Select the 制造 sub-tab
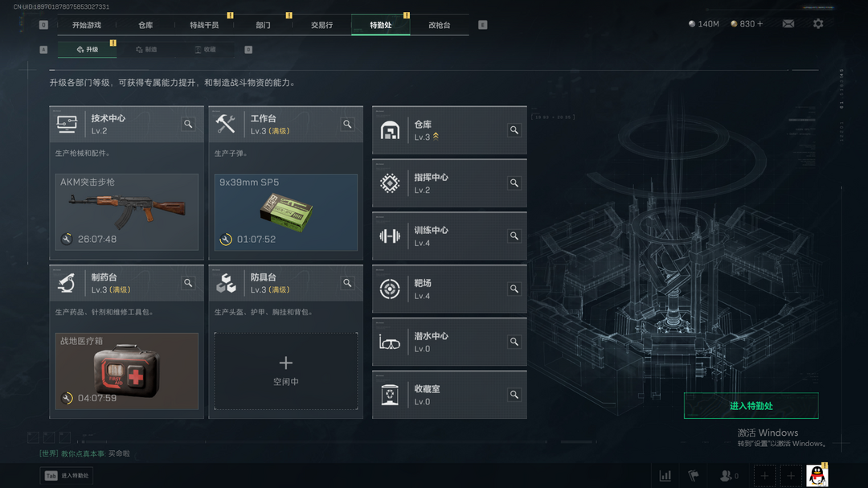Viewport: 868px width, 488px height. point(147,49)
